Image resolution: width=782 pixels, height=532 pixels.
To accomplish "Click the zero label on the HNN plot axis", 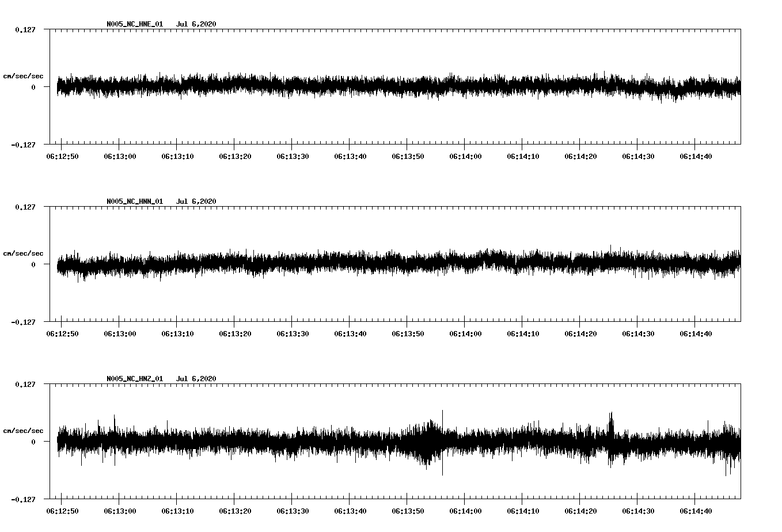I will tap(33, 264).
